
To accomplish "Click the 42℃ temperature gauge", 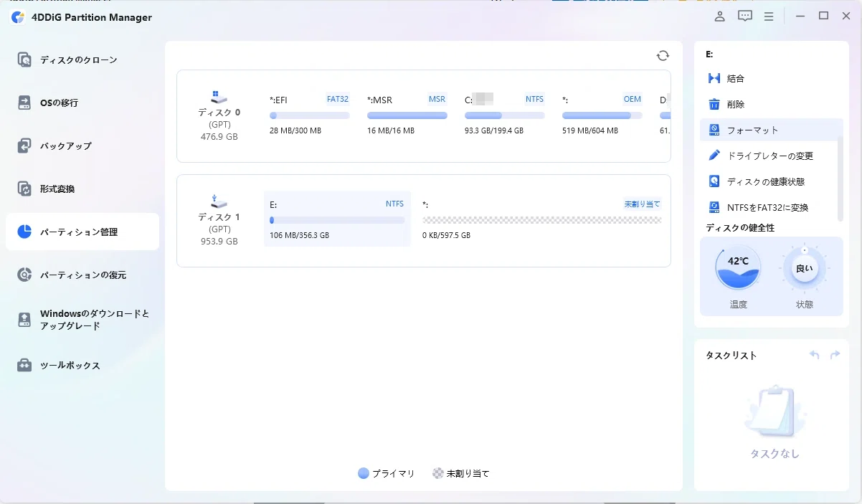I will (x=738, y=267).
